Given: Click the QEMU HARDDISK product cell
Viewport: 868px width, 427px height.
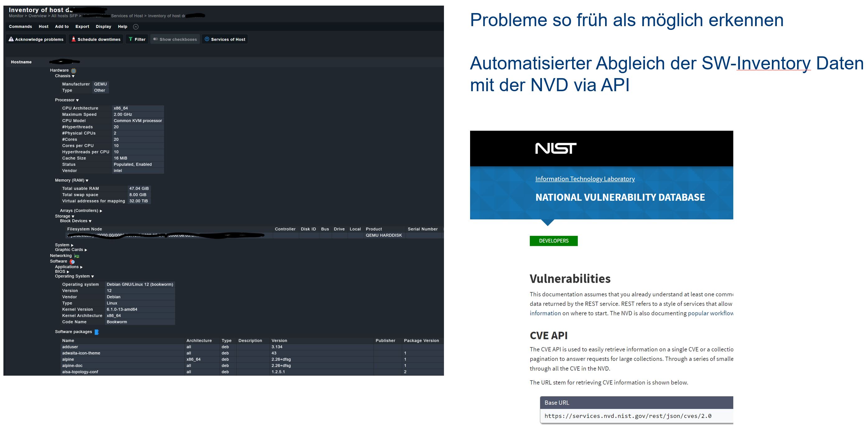Looking at the screenshot, I should 384,236.
